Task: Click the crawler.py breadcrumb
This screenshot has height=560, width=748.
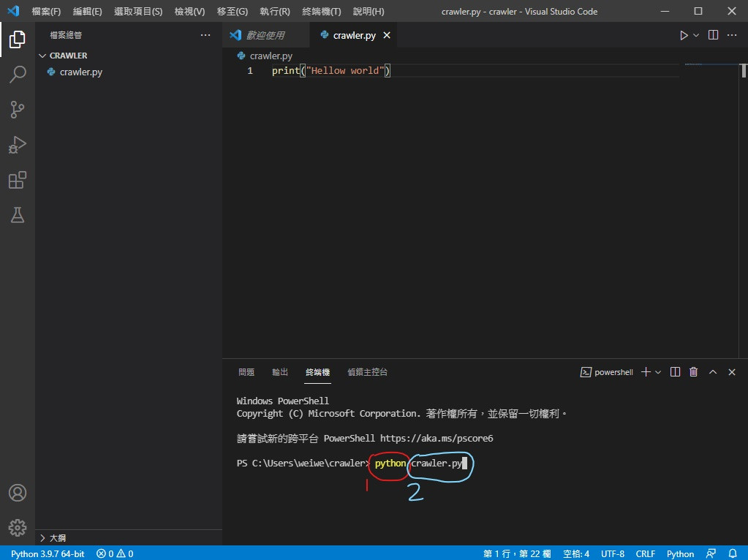Action: [265, 56]
